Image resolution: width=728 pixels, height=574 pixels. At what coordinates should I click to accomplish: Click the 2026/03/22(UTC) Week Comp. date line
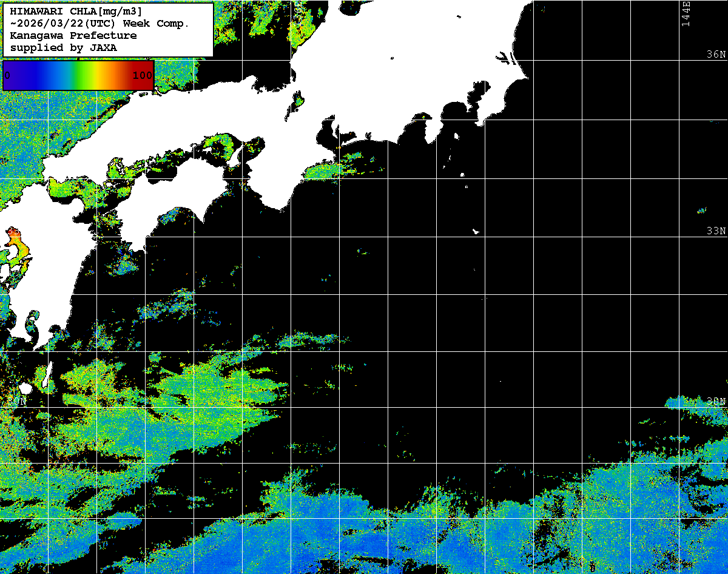click(100, 24)
